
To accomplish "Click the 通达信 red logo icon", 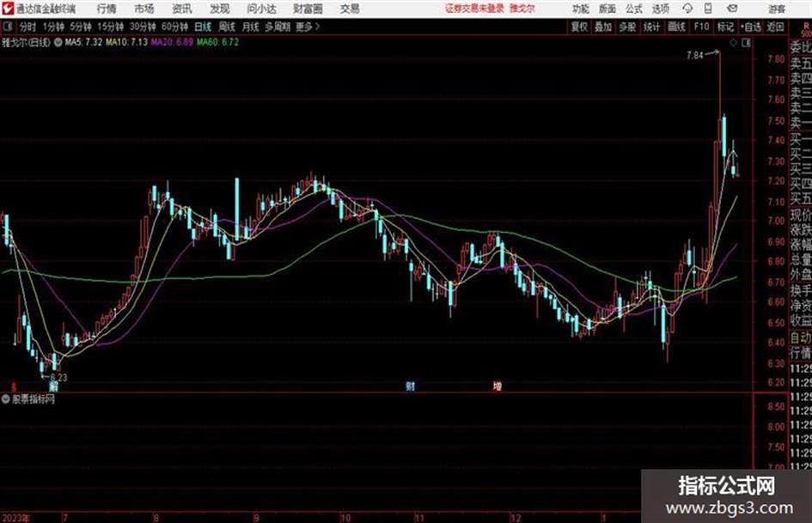I will pyautogui.click(x=8, y=9).
